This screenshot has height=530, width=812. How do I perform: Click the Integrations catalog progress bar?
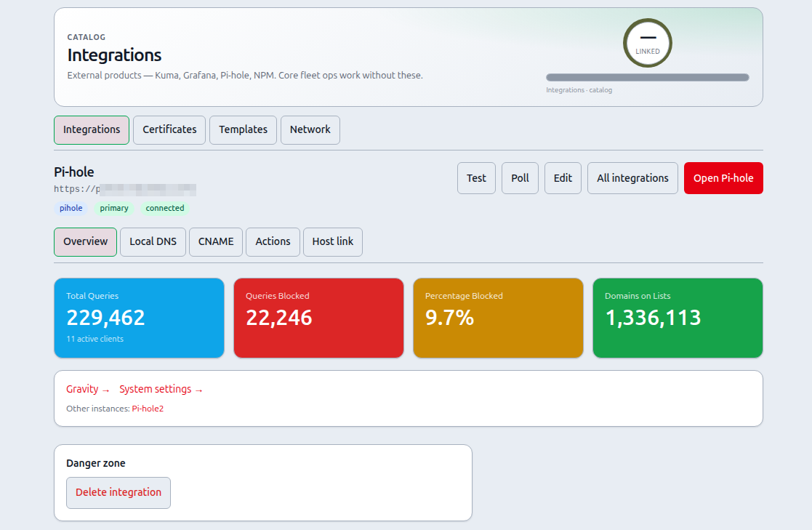[647, 78]
